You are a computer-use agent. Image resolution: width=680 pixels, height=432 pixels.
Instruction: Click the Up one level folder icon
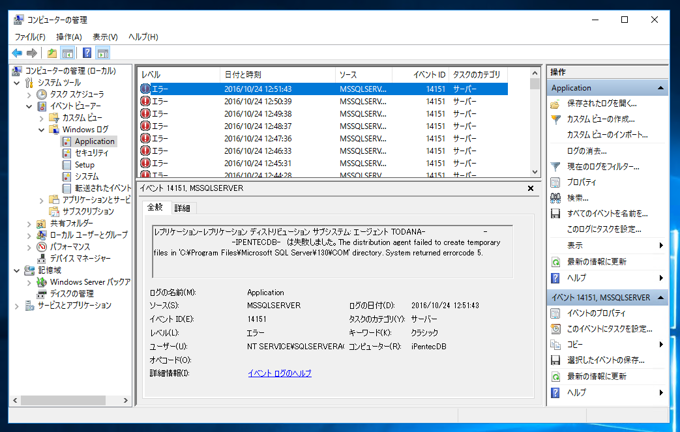52,53
